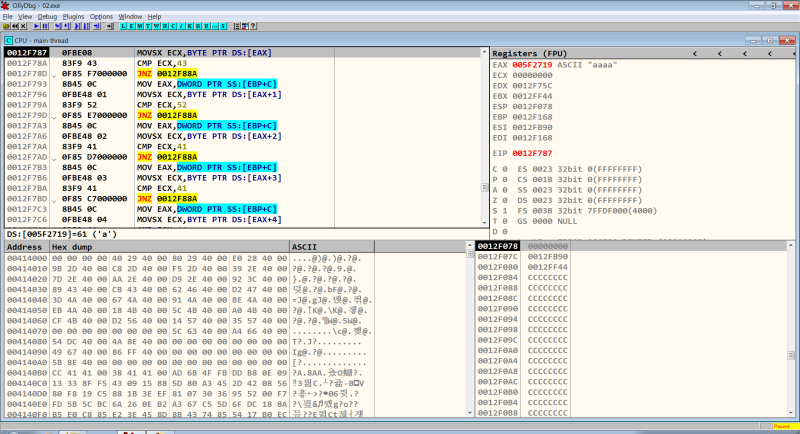Show Executable modules with E button

click(131, 26)
